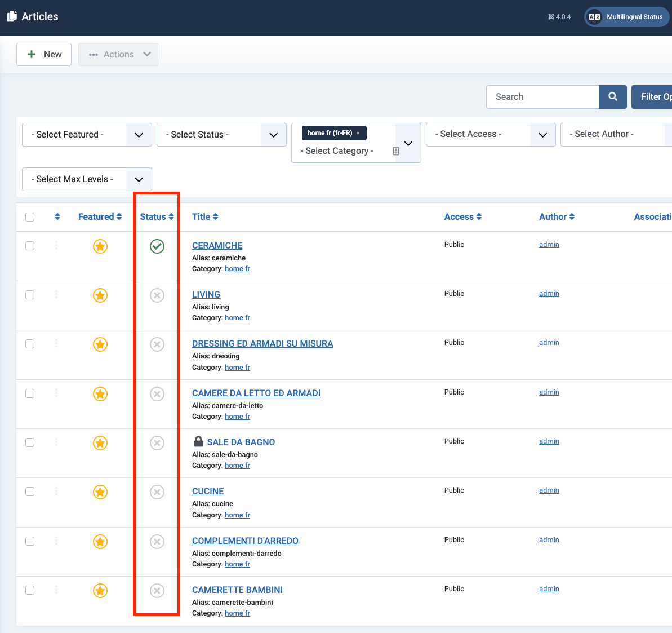The image size is (672, 633).
Task: Click featured star icon for CUCINE article
Action: pos(100,492)
